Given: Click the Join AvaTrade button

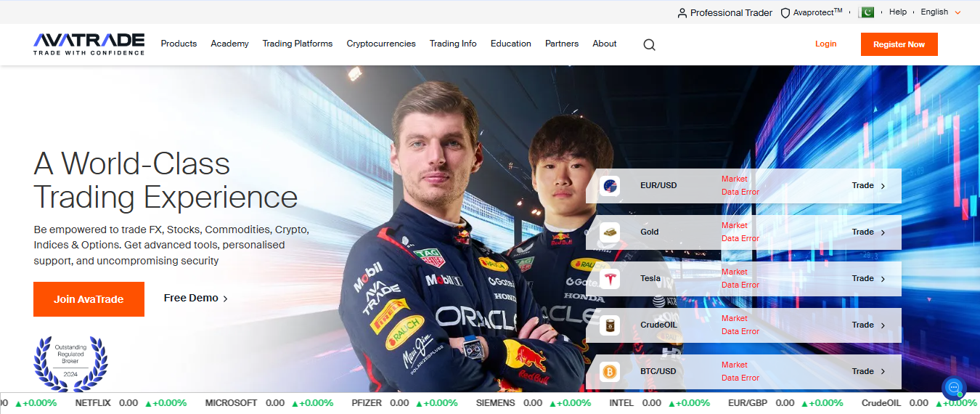Looking at the screenshot, I should point(89,299).
